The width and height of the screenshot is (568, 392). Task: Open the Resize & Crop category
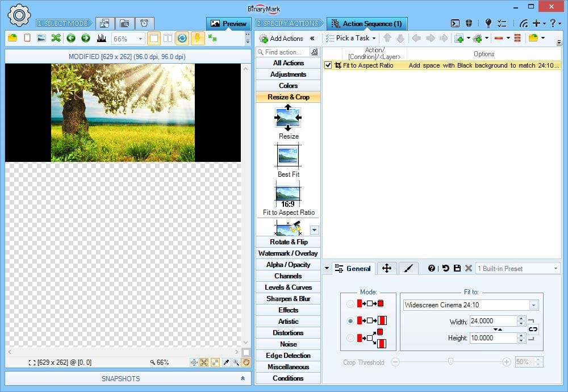(x=288, y=97)
